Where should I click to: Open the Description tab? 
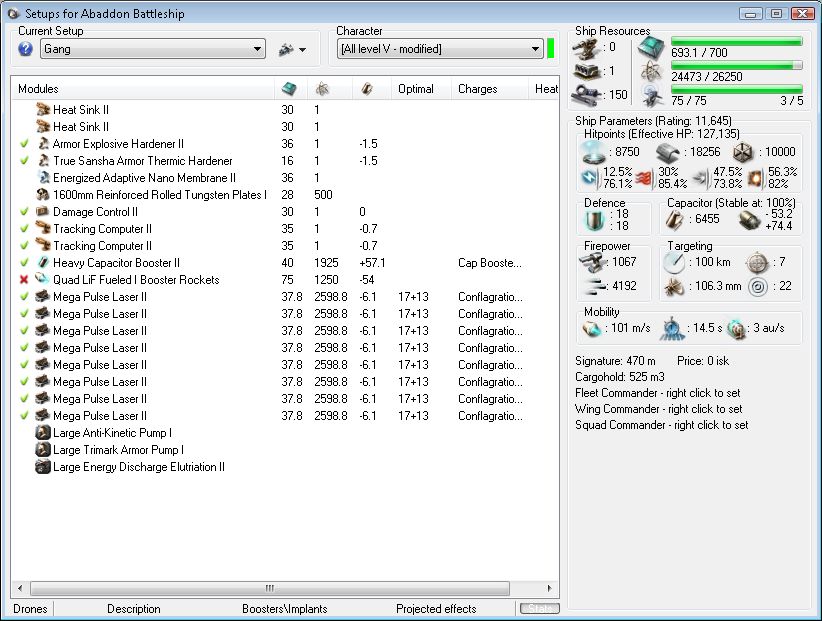(x=134, y=608)
